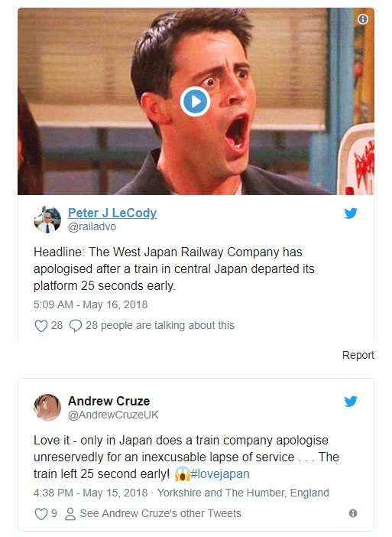392x537 pixels.
Task: Click the 5:09 AM - May 16, 2018 timestamp
Action: [91, 304]
